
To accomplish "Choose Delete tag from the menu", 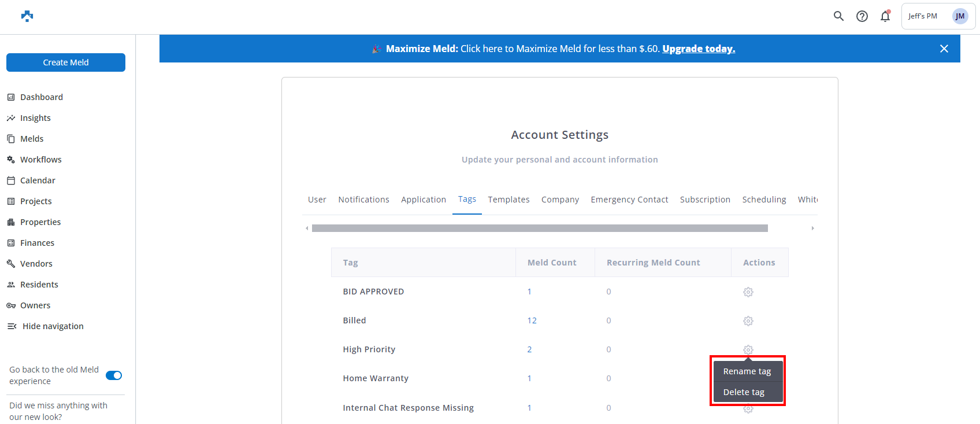I will pos(744,392).
